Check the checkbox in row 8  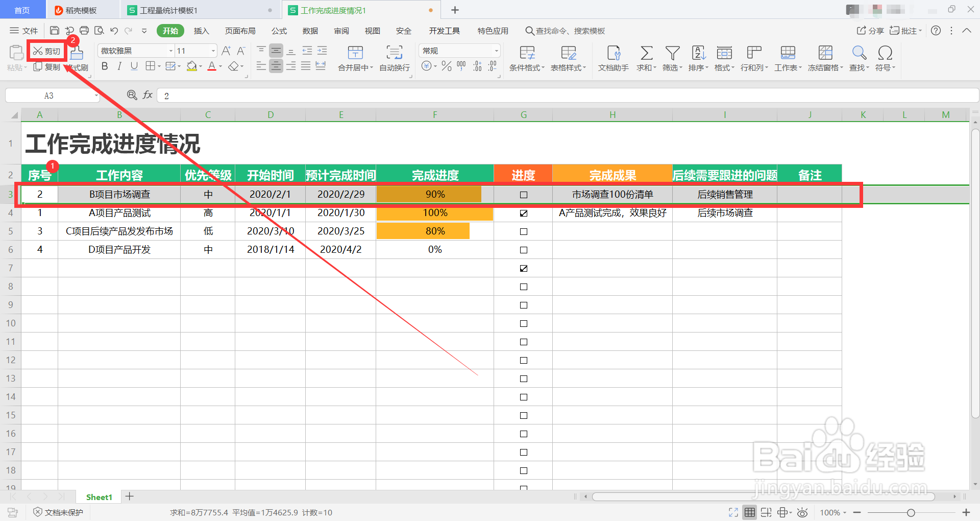coord(523,287)
